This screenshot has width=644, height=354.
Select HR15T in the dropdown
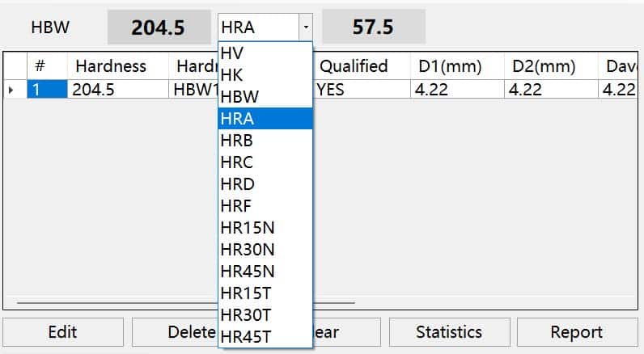point(265,293)
